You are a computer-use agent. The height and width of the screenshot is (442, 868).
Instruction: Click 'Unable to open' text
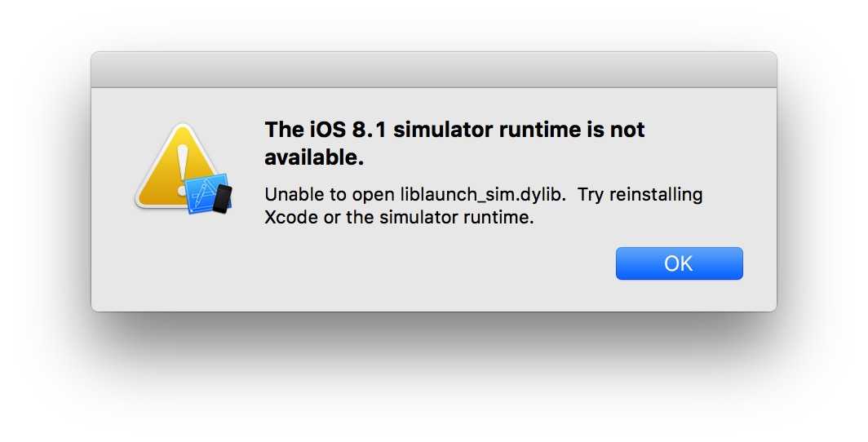[x=330, y=195]
